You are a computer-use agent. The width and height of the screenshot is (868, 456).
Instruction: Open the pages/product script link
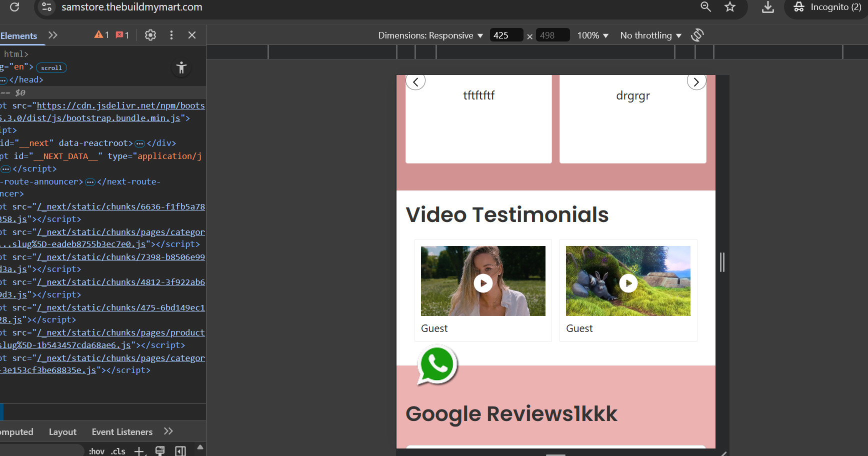[102, 339]
